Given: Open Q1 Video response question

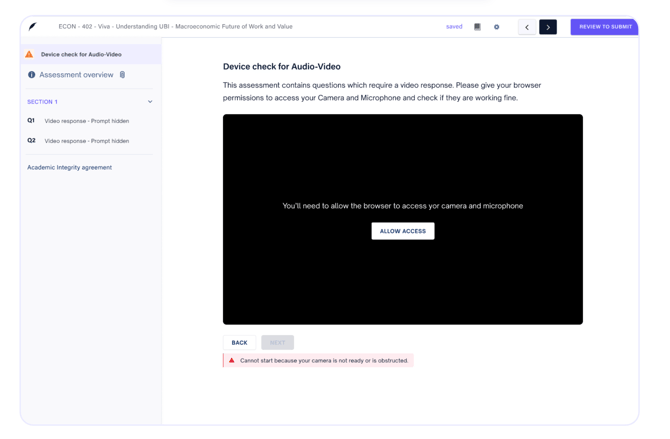Looking at the screenshot, I should [x=78, y=121].
